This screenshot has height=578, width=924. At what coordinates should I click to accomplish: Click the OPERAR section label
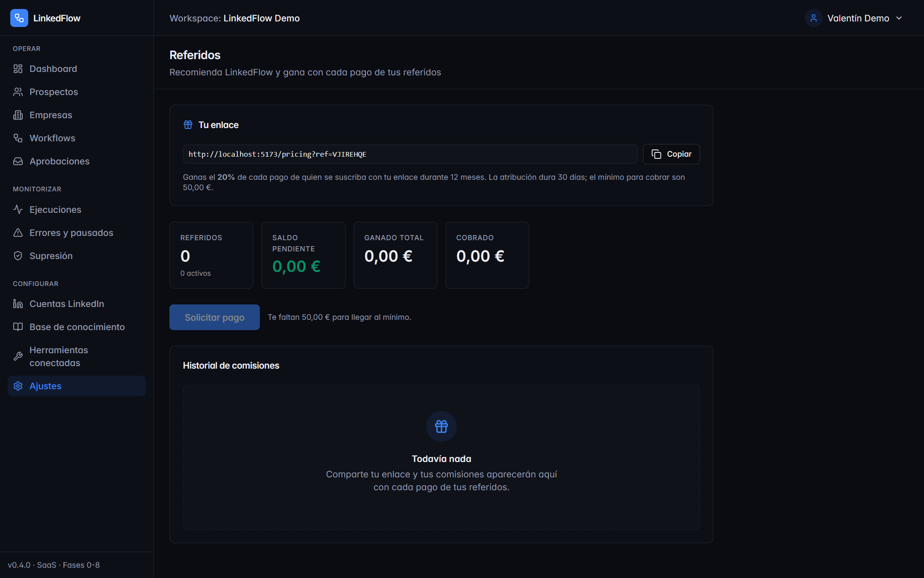click(x=27, y=49)
